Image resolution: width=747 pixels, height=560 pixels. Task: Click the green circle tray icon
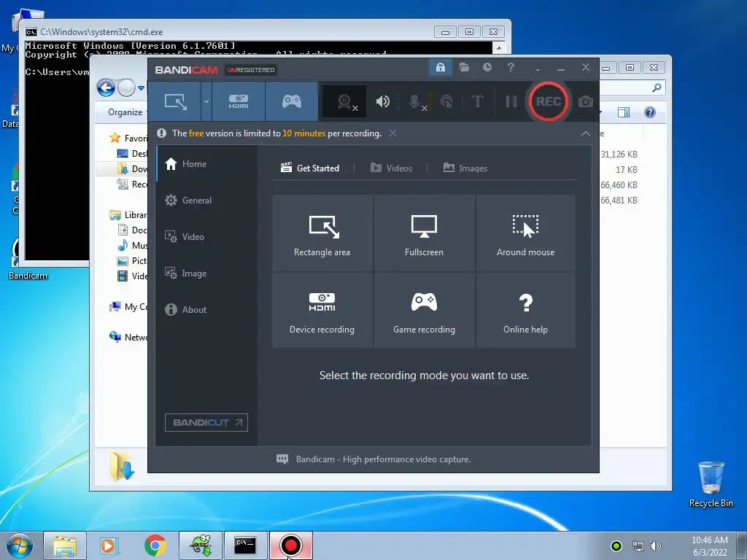coord(616,546)
